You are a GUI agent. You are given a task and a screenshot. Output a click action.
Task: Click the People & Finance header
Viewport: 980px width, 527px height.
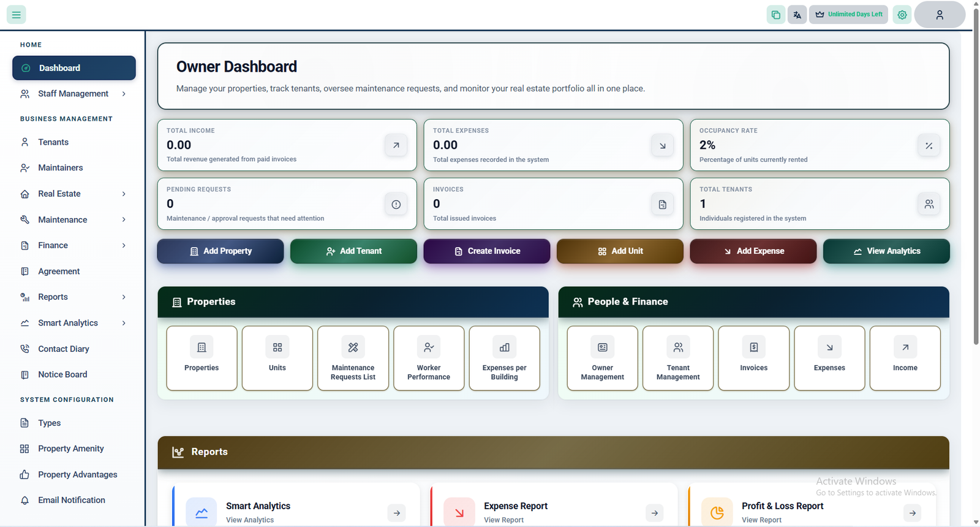pos(754,302)
